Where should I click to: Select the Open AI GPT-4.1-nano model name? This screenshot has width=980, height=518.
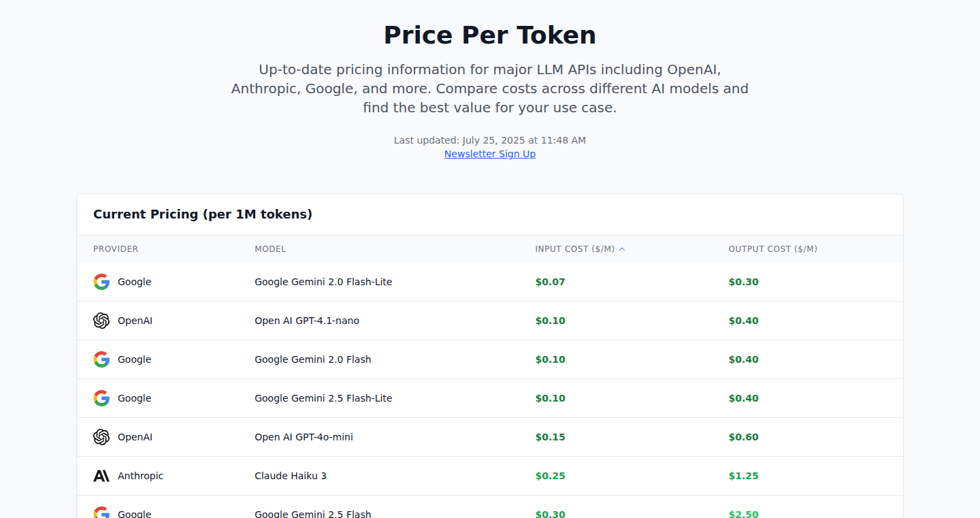[x=307, y=321]
